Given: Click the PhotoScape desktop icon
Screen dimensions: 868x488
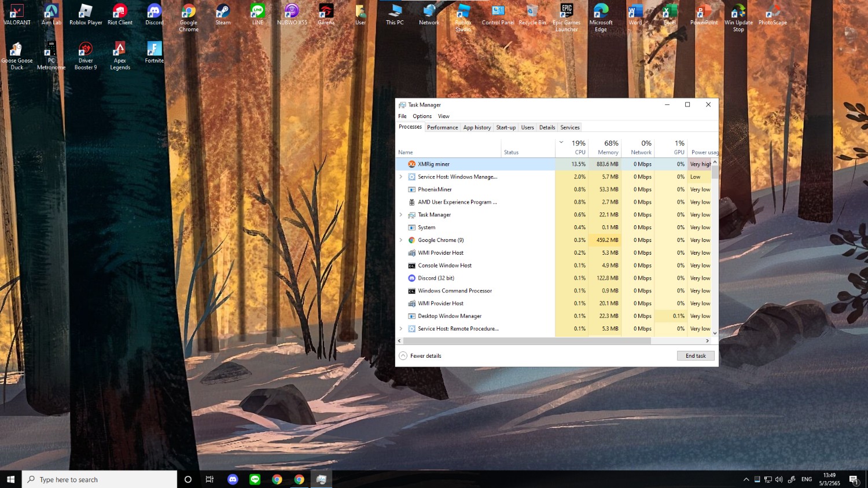Looking at the screenshot, I should pyautogui.click(x=773, y=15).
